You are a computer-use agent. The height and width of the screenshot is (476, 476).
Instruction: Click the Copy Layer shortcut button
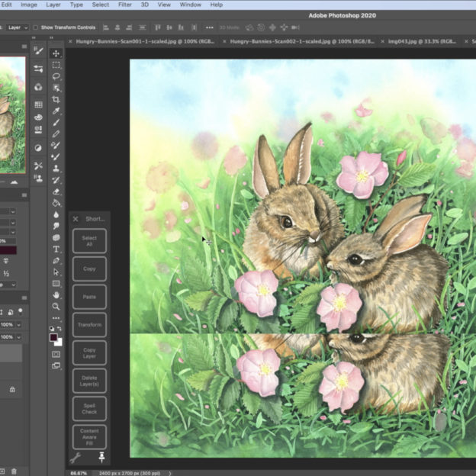89,353
